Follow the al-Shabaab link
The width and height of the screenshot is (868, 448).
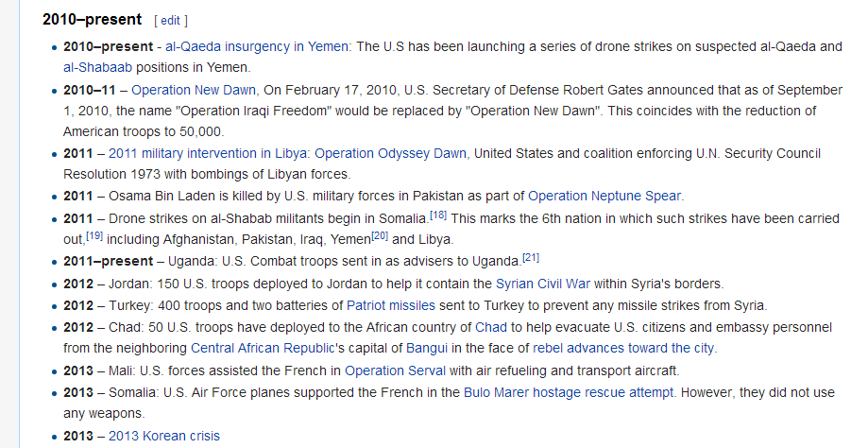[x=98, y=67]
